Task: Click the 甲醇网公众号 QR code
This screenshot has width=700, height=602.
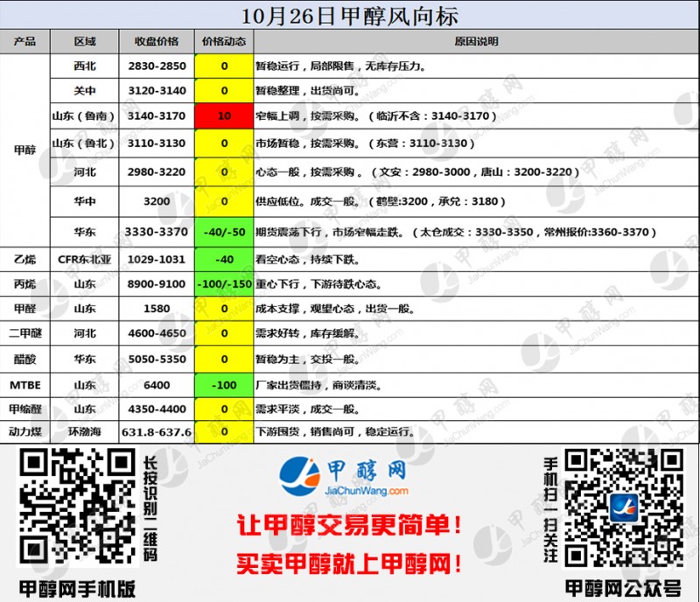Action: pos(624,508)
